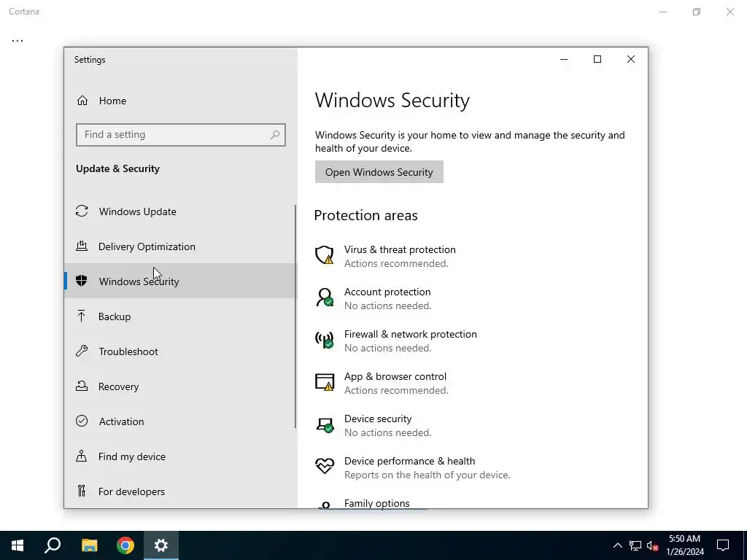Restore down the Cortana window

click(697, 12)
